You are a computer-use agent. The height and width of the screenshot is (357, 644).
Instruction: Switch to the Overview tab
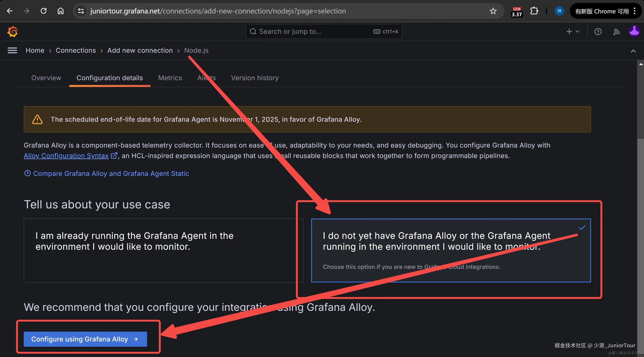46,78
